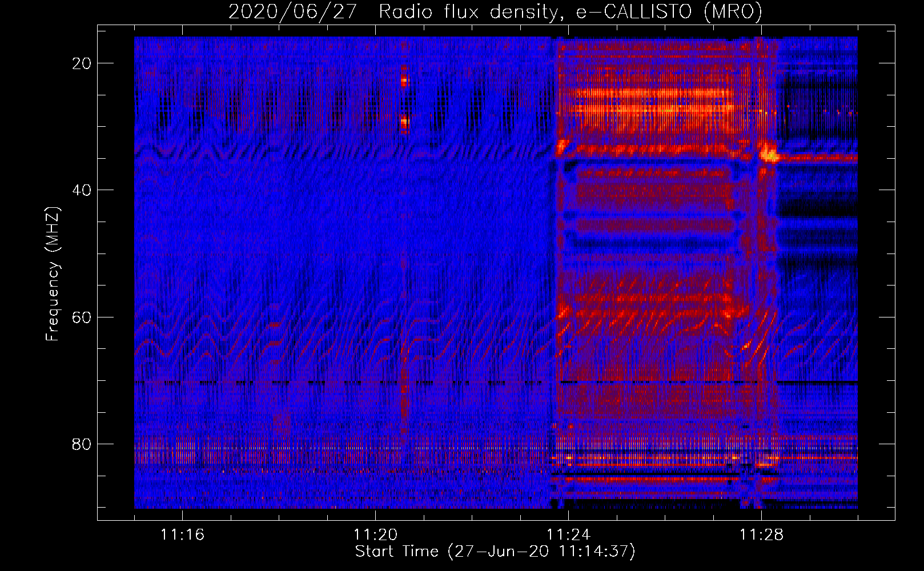Click the 20 frequency tick label
Screen dimensions: 924x571
tap(82, 63)
